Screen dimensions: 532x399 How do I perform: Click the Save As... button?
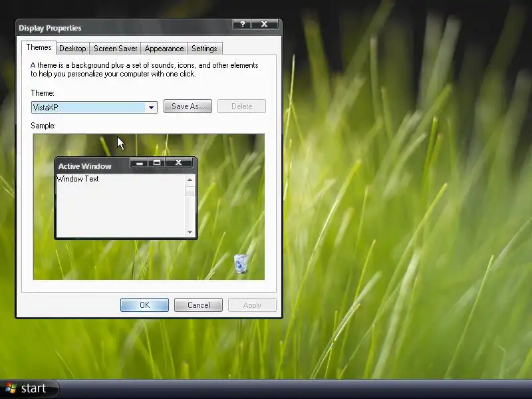[x=188, y=106]
